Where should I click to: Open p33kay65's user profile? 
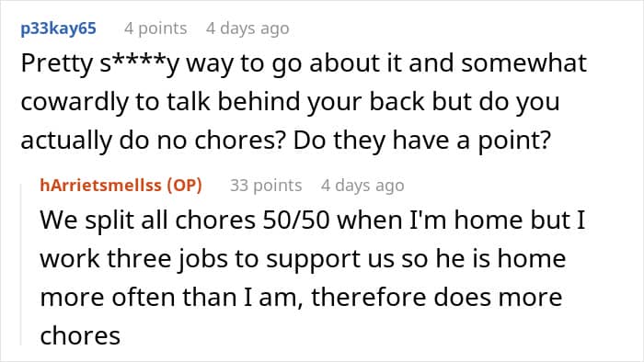click(58, 28)
